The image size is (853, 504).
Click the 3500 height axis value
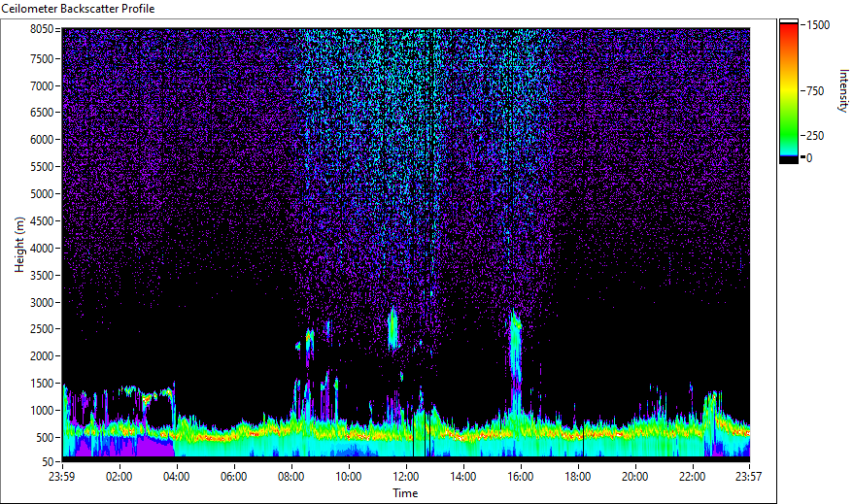click(42, 276)
